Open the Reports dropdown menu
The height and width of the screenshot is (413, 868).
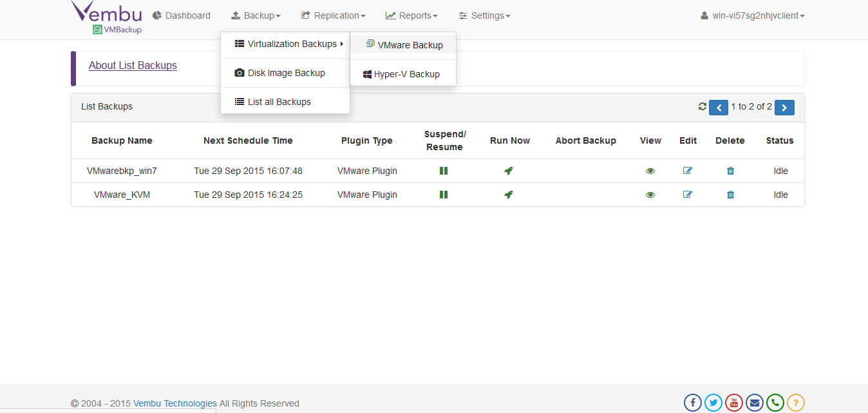coord(411,15)
